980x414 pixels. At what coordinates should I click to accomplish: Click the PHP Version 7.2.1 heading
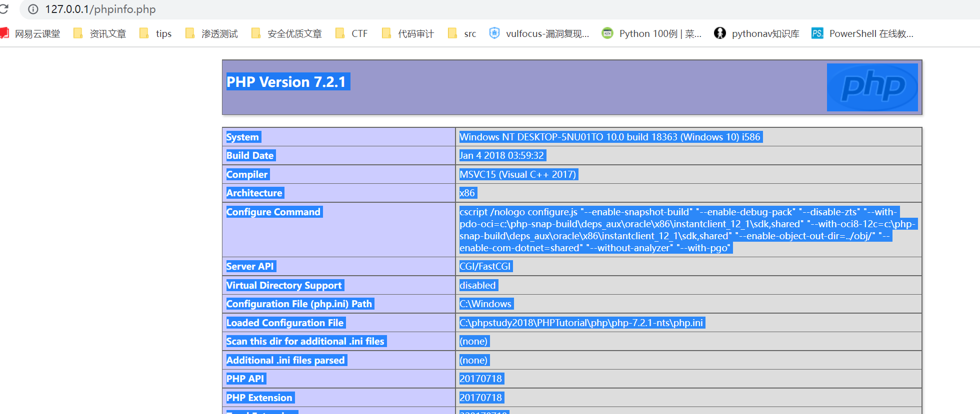click(x=286, y=82)
